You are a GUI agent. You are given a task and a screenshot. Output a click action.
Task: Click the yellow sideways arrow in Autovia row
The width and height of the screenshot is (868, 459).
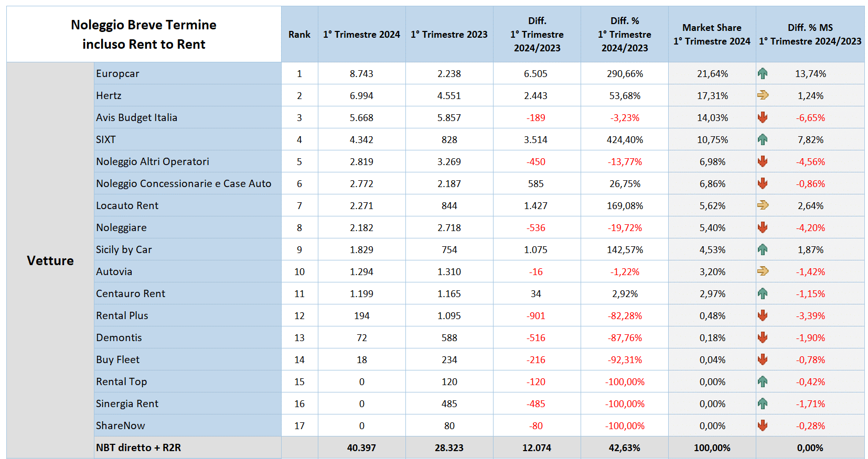pyautogui.click(x=763, y=271)
